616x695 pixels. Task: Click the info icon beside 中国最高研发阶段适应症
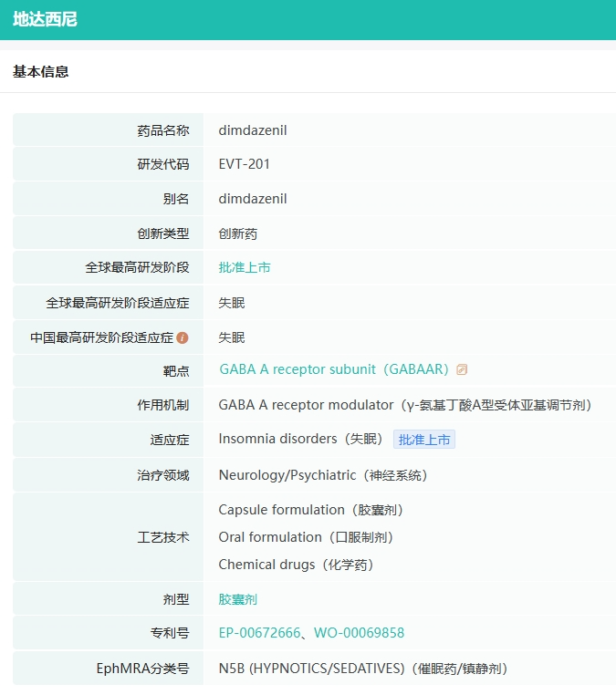[x=183, y=337]
